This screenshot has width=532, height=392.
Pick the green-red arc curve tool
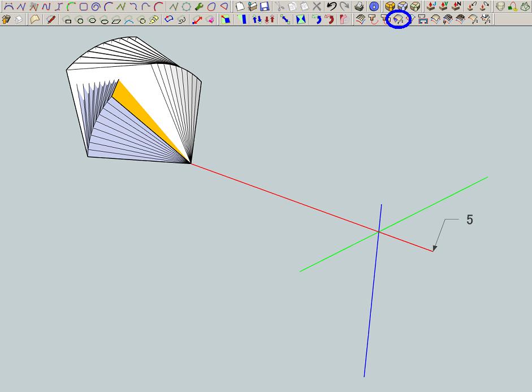(x=71, y=6)
